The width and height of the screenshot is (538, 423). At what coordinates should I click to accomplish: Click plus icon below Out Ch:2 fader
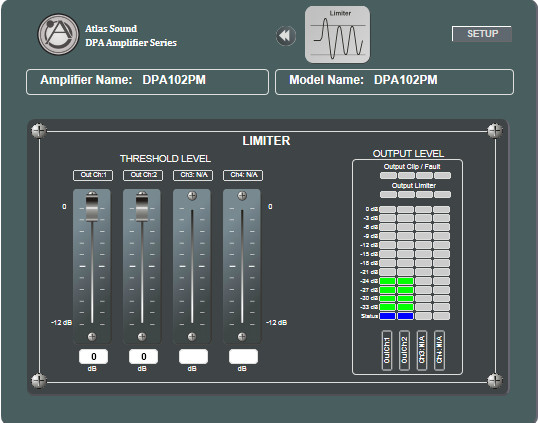tap(142, 337)
